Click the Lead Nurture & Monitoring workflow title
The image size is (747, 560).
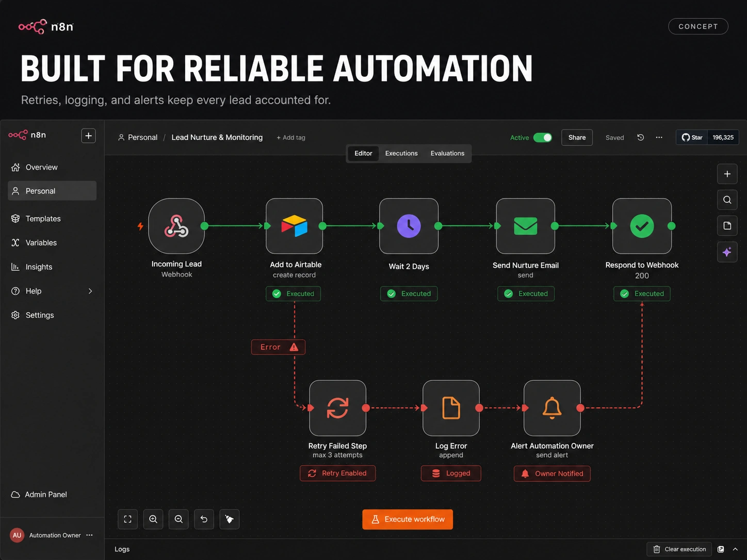[x=217, y=138]
